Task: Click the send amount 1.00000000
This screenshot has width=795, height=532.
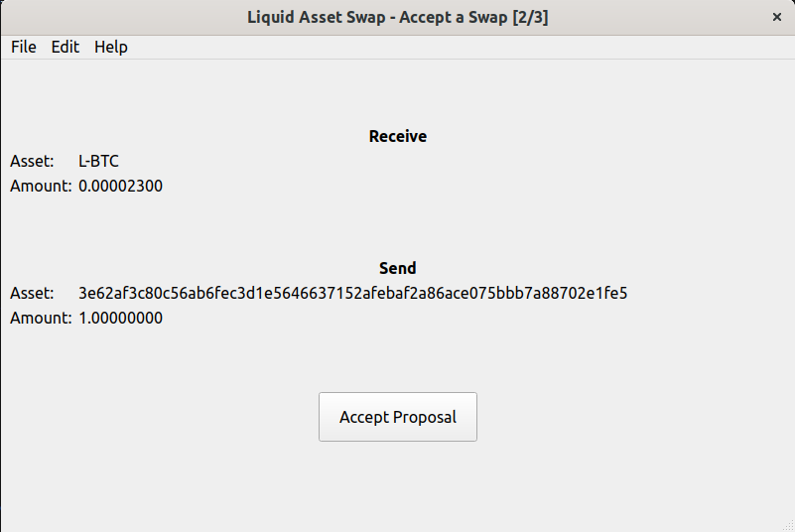Action: (120, 318)
